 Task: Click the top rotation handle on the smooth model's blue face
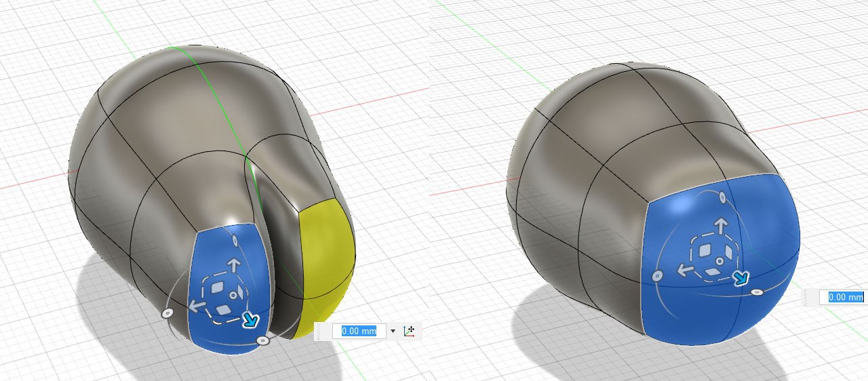pos(722,197)
